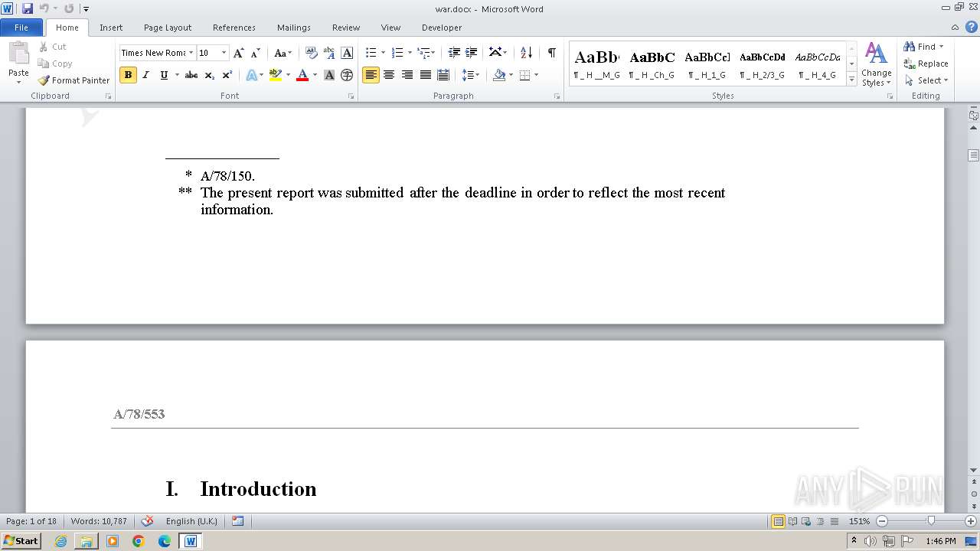Click the Phonetic Guide icon

[329, 53]
